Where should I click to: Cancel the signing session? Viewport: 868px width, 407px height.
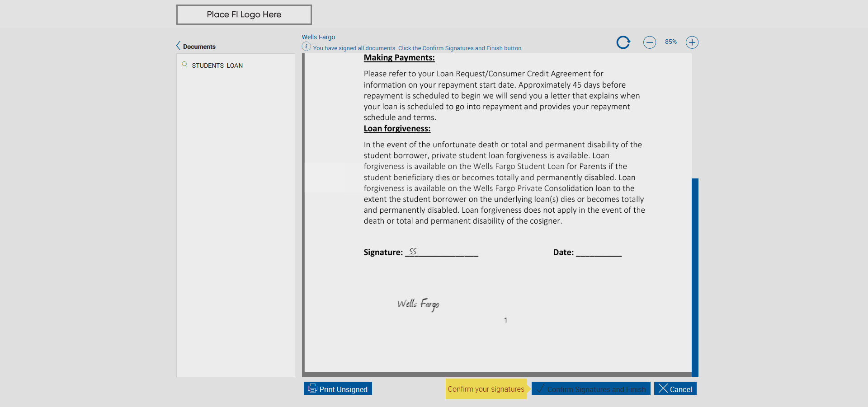(675, 389)
